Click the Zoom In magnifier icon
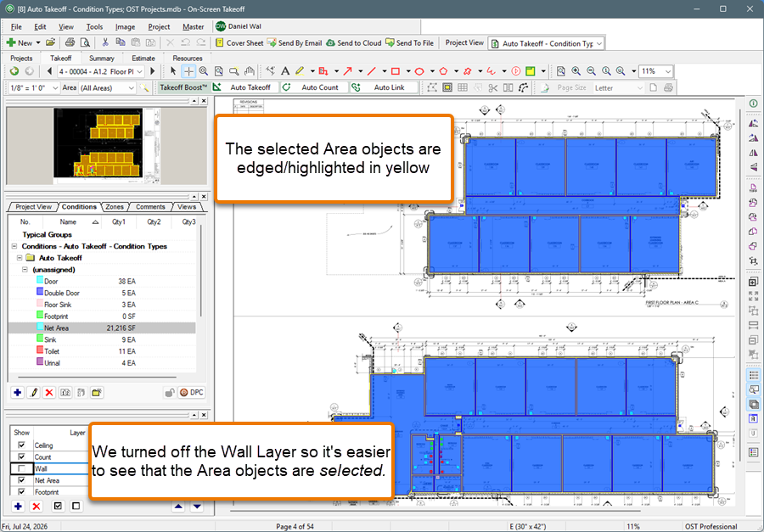The height and width of the screenshot is (532, 764). pos(576,71)
